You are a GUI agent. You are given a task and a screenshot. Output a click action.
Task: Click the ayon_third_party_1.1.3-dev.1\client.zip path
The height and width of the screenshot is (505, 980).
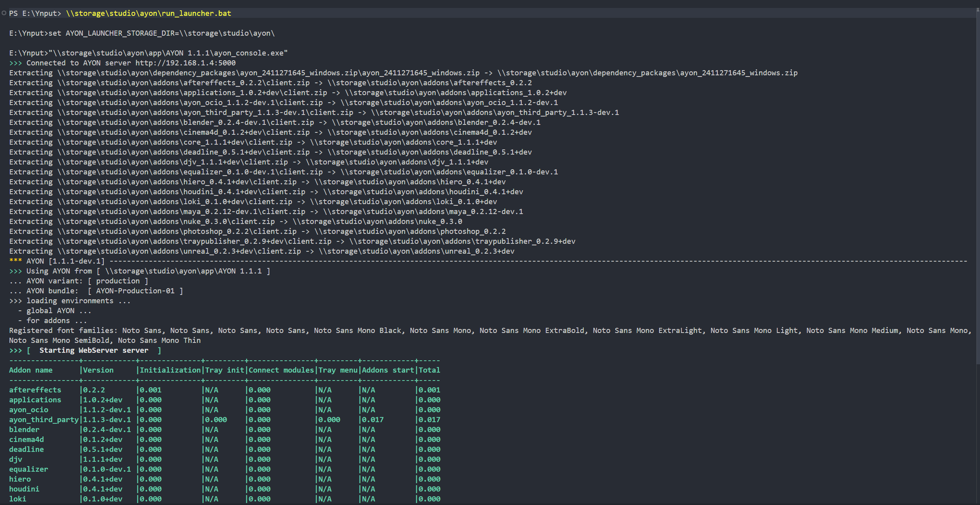click(205, 112)
